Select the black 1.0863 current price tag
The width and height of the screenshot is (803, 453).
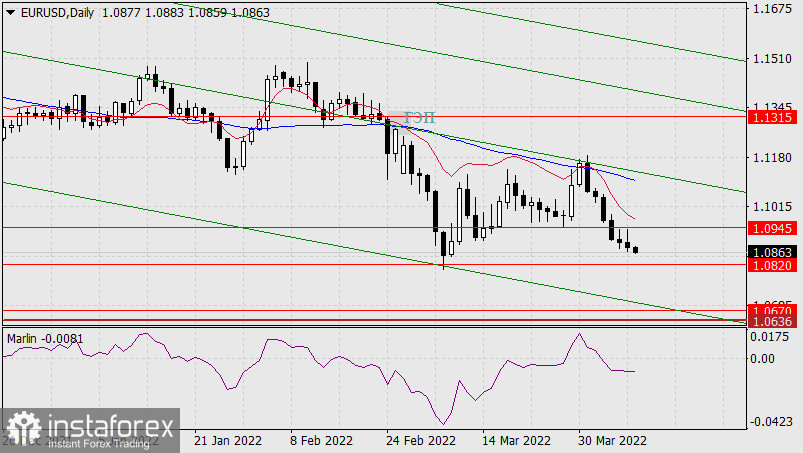pyautogui.click(x=773, y=252)
